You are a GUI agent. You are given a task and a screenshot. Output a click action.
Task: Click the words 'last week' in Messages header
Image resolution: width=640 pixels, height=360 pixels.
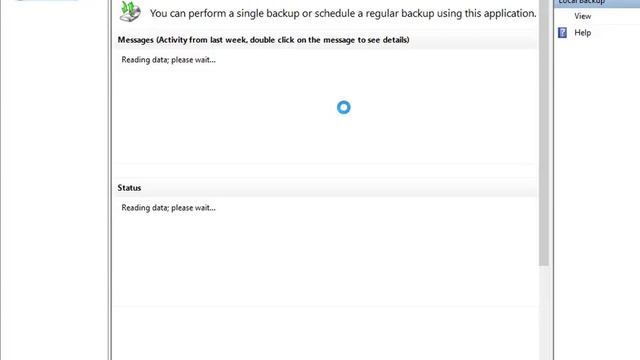pyautogui.click(x=228, y=40)
